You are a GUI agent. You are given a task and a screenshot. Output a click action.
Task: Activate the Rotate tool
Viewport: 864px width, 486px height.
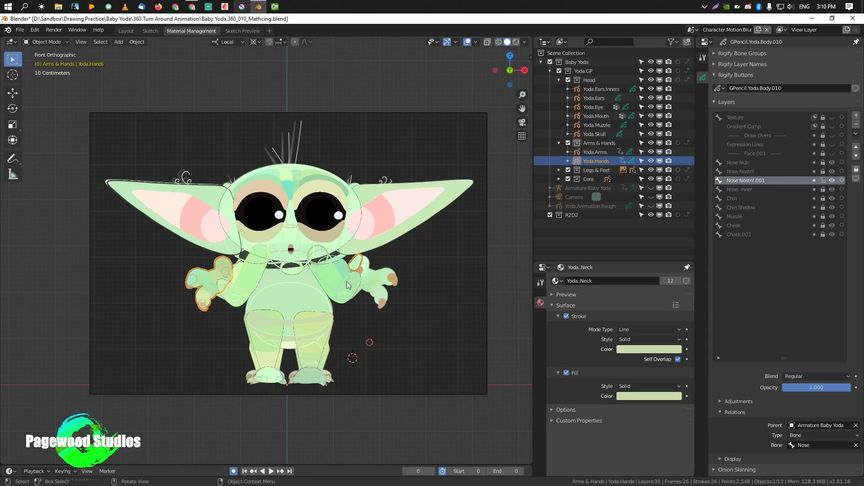click(x=13, y=108)
